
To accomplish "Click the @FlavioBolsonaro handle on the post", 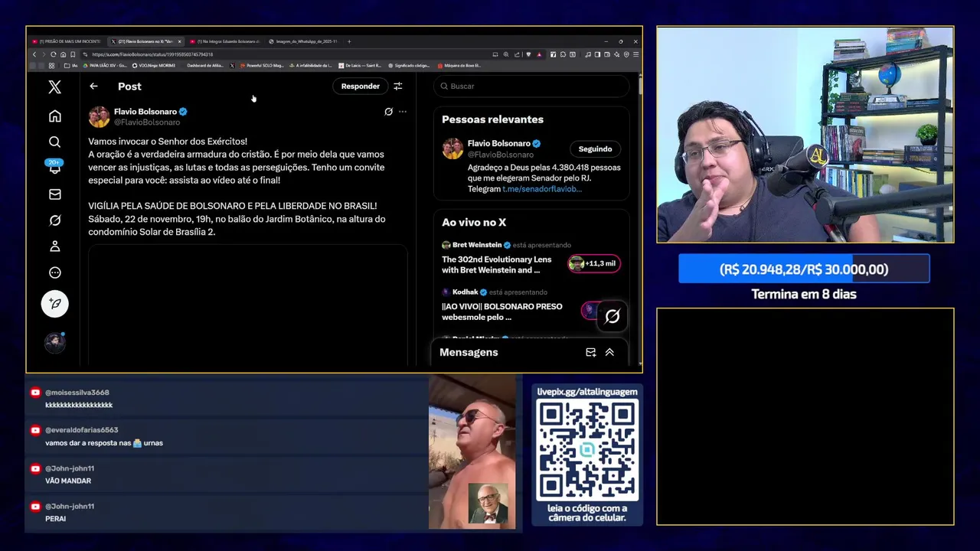I will (147, 122).
